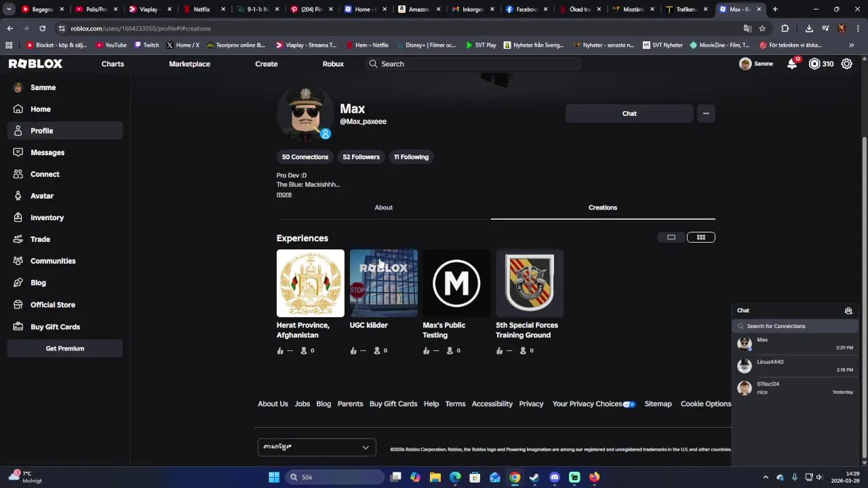Open the Robux balance icon showing 310

point(814,64)
